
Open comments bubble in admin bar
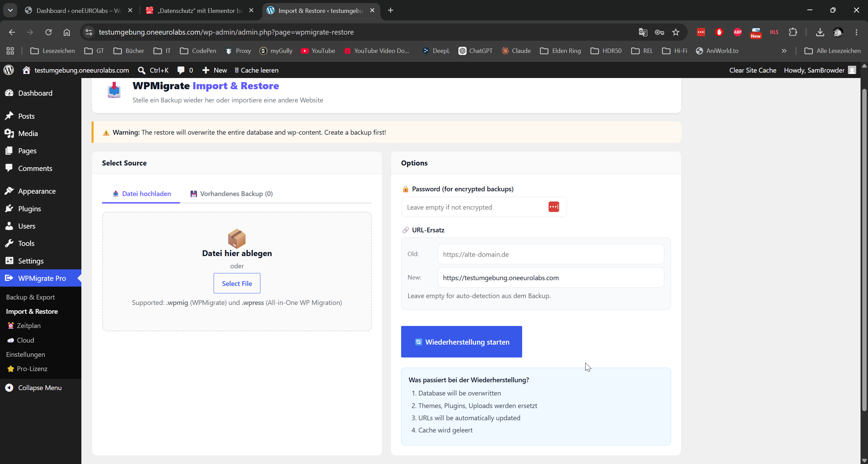coord(185,70)
